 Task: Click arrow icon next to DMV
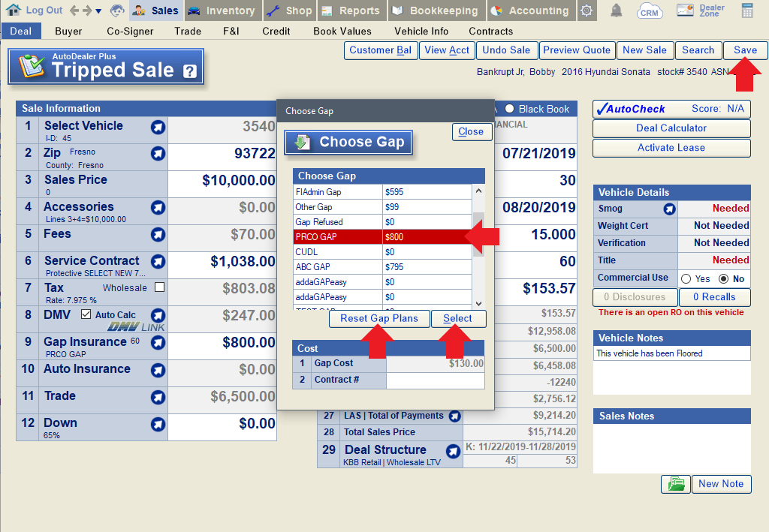158,315
